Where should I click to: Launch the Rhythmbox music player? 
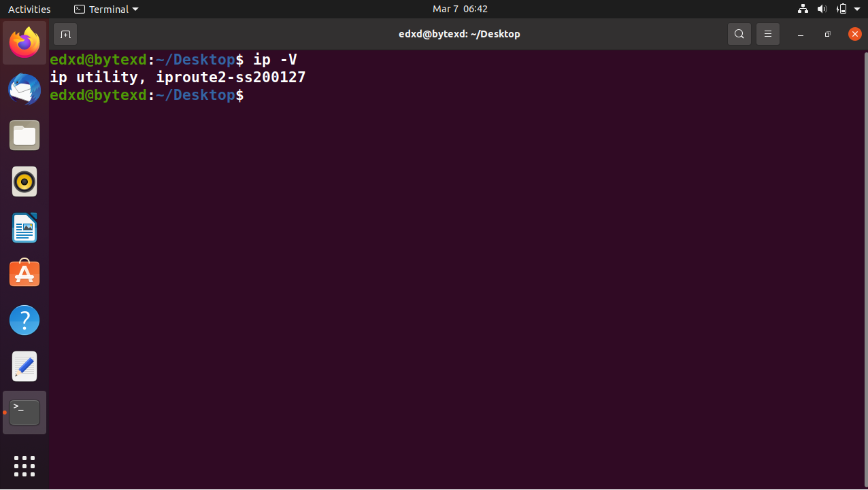tap(24, 181)
